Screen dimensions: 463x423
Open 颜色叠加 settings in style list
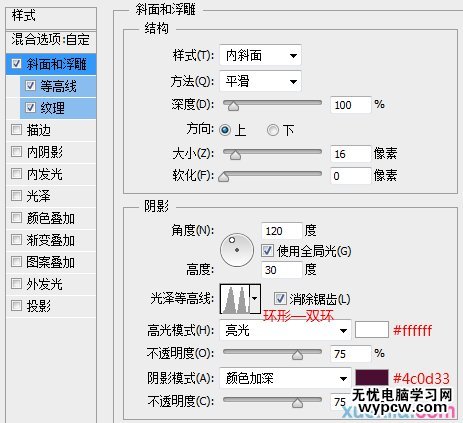[x=51, y=218]
